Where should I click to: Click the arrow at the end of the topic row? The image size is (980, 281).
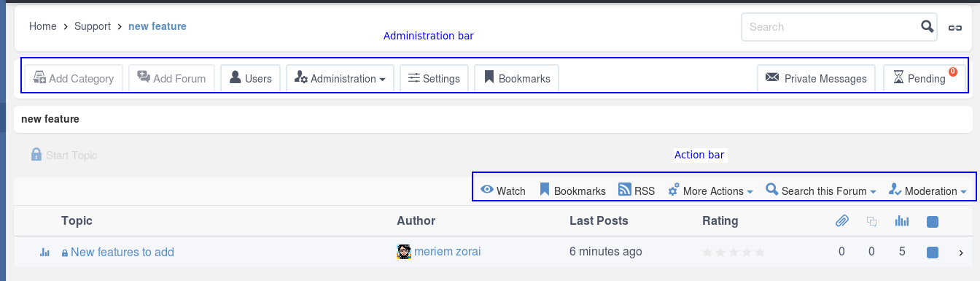coord(960,253)
